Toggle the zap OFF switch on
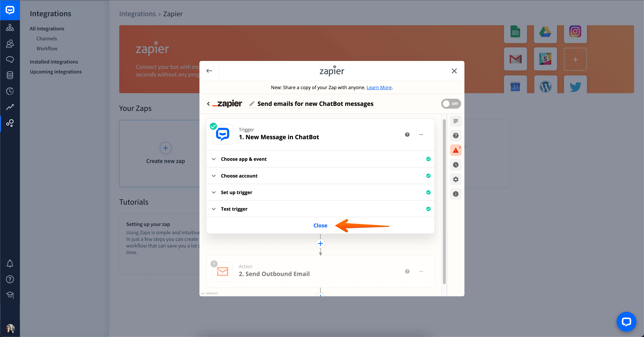 (451, 103)
